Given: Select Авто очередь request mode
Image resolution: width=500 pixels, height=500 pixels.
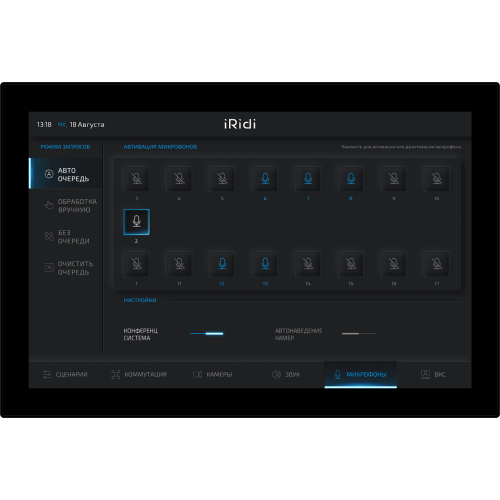Looking at the screenshot, I should click(66, 174).
